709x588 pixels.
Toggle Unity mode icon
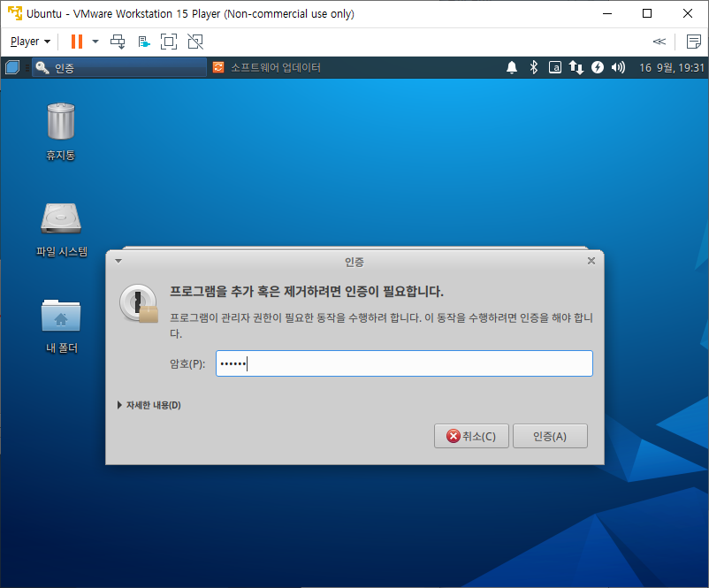point(195,42)
